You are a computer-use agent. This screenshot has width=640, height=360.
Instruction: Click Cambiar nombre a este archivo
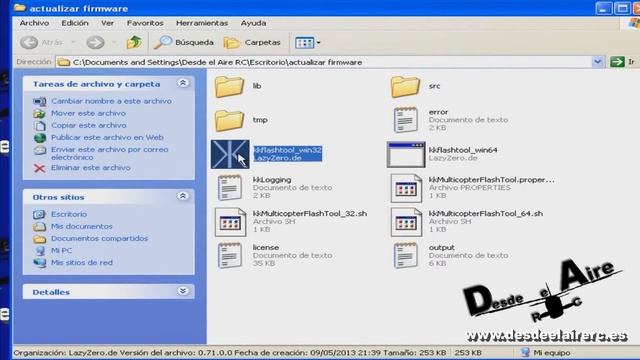(111, 101)
